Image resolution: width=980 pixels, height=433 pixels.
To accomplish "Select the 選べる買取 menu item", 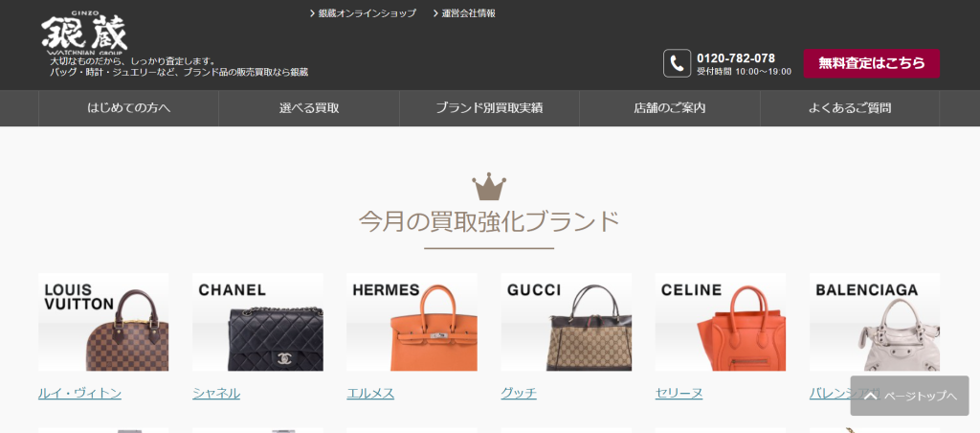I will [309, 107].
